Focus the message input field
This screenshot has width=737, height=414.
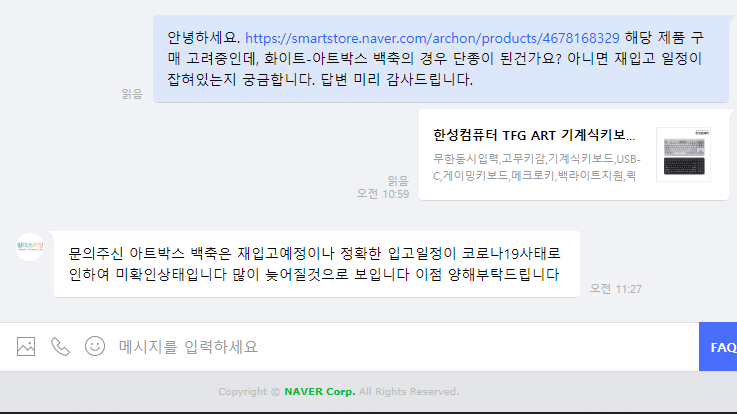[404, 347]
